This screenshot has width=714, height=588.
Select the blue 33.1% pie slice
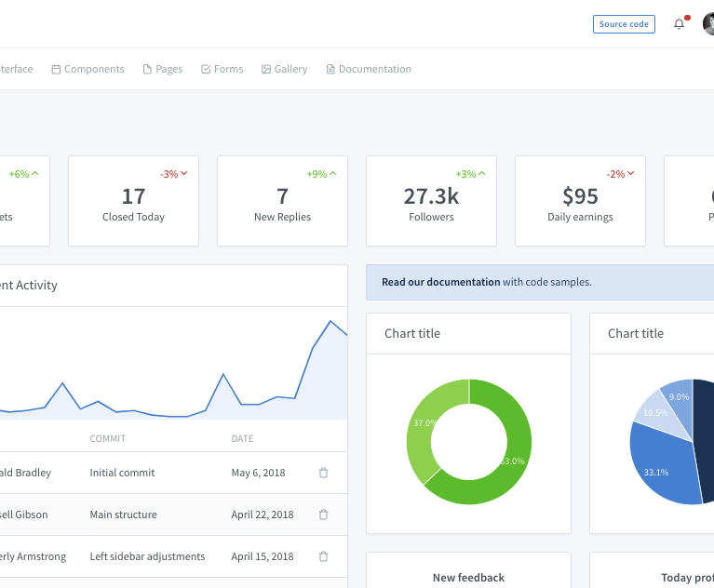[x=661, y=465]
